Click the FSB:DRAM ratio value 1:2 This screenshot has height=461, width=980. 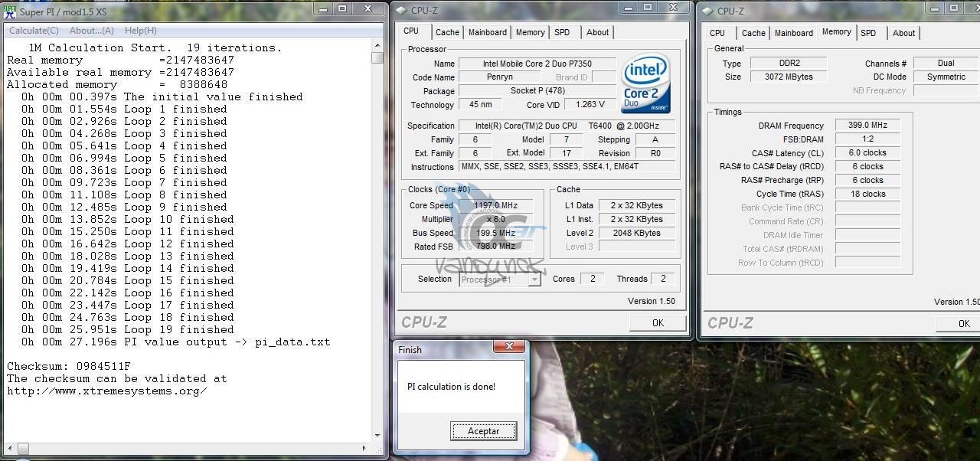coord(867,139)
